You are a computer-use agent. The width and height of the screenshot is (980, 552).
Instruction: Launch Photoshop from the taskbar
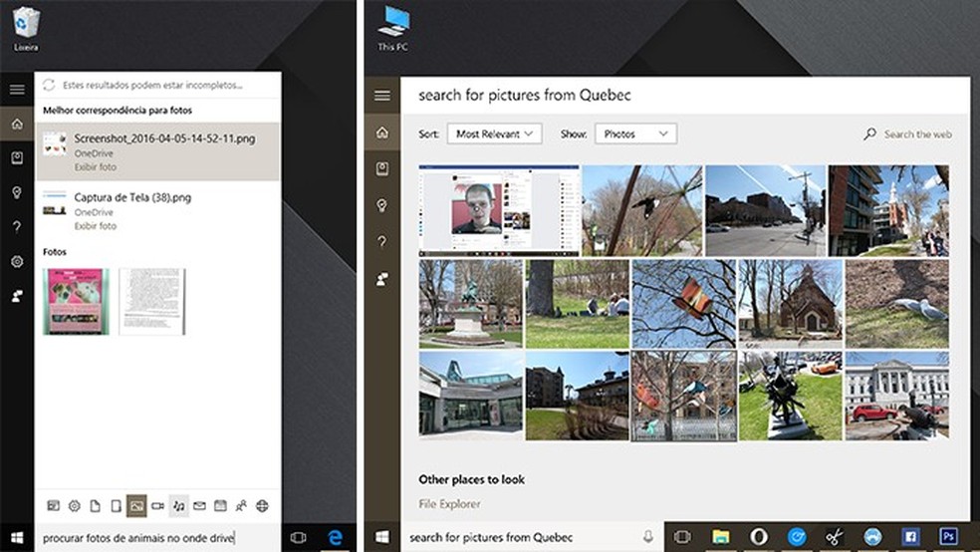tap(948, 537)
